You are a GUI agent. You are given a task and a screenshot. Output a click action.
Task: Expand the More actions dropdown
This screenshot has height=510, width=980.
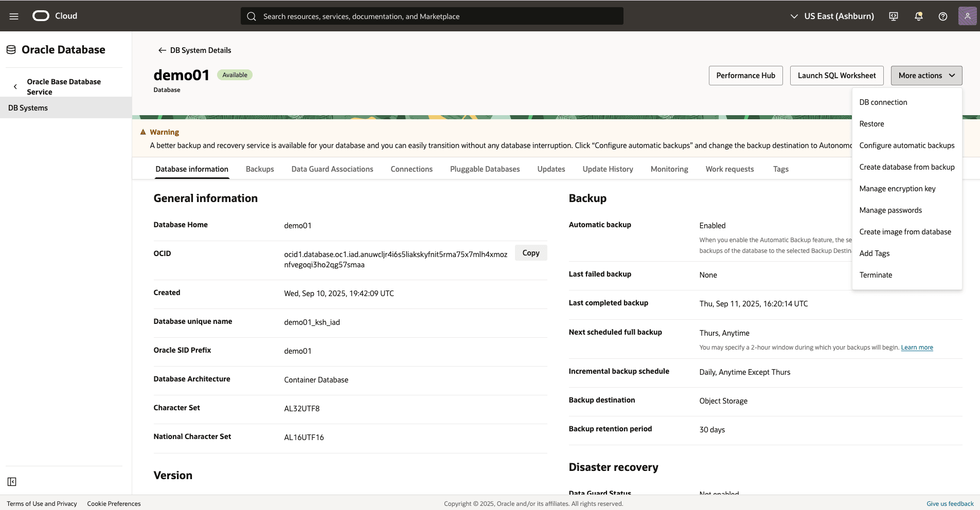click(x=925, y=75)
